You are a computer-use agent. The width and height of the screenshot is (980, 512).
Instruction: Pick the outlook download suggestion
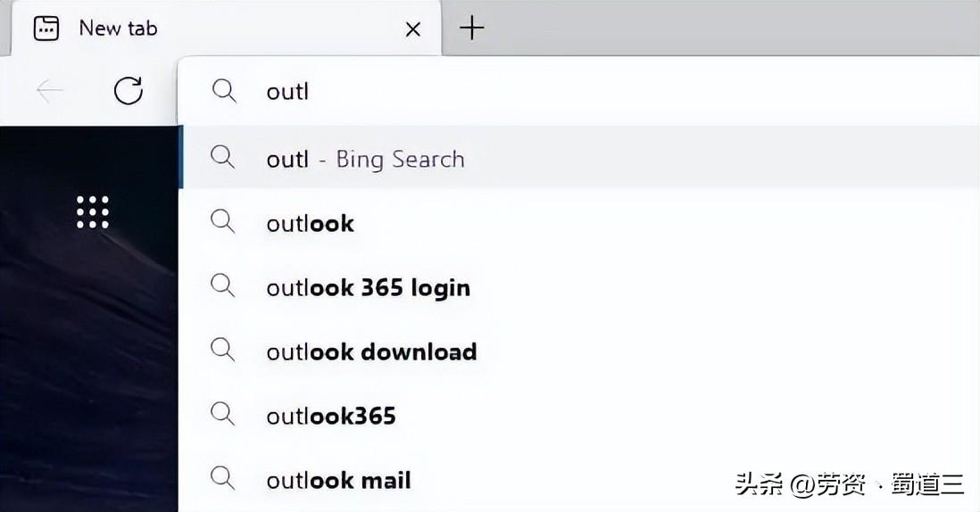coord(578,351)
